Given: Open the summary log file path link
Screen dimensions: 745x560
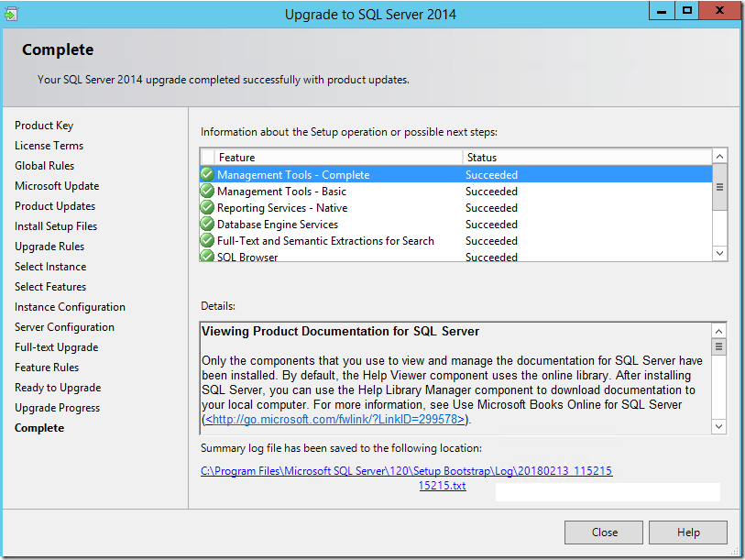Looking at the screenshot, I should [x=406, y=478].
